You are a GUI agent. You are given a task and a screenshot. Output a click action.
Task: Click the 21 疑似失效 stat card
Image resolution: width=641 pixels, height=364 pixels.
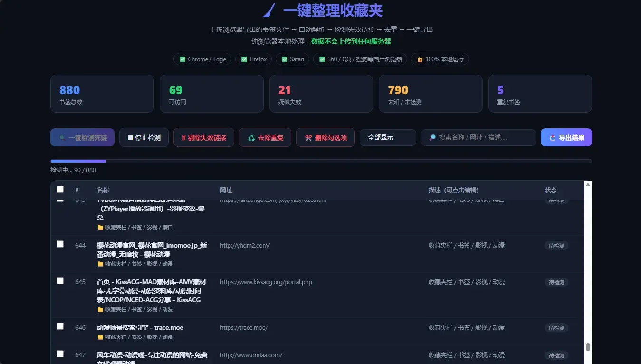click(321, 94)
